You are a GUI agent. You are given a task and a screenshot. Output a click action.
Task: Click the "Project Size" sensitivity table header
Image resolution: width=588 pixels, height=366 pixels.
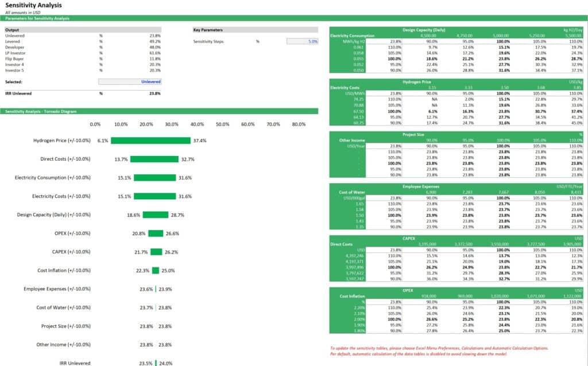(413, 134)
